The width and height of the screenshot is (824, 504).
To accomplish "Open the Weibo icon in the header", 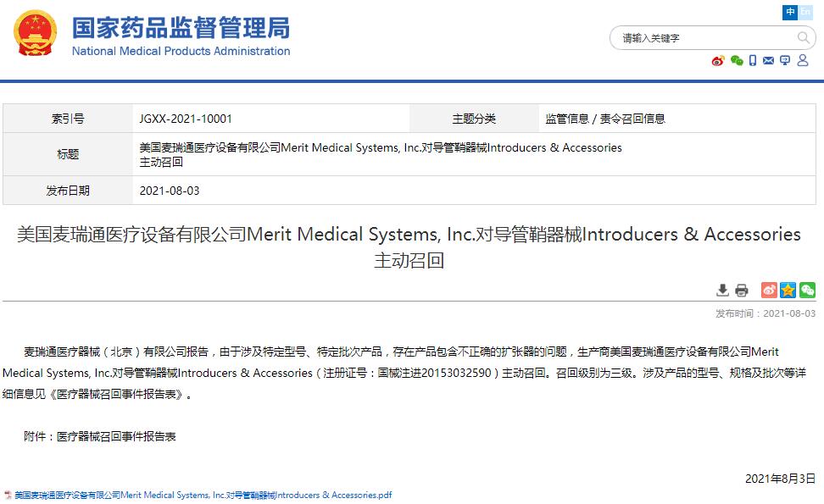I will (x=718, y=61).
